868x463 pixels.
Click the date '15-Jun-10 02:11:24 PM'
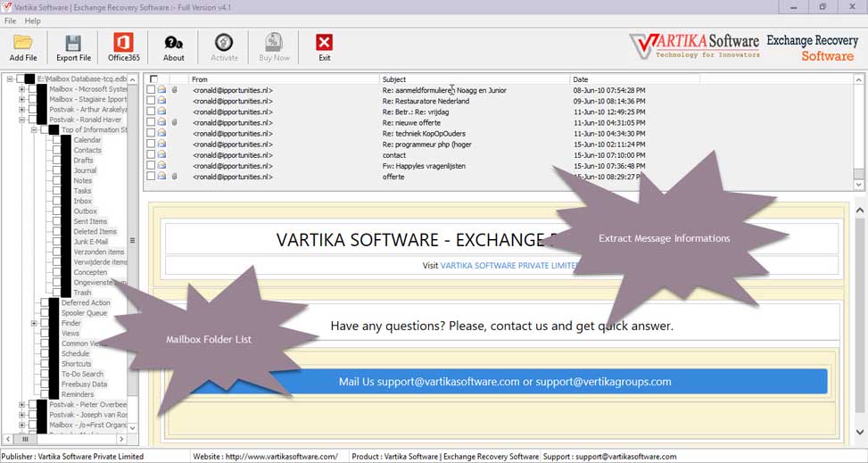[x=609, y=144]
